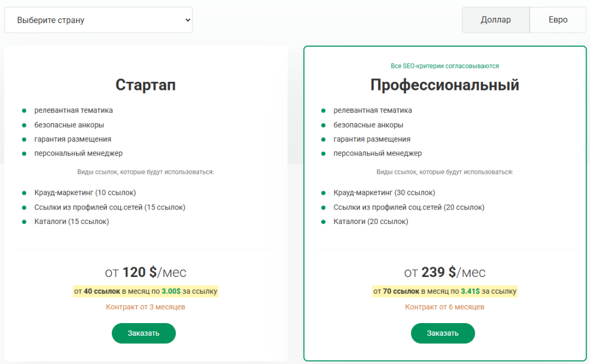
Task: Click 'Крауд-маркетинг (10 ссылок)' item
Action: click(85, 192)
